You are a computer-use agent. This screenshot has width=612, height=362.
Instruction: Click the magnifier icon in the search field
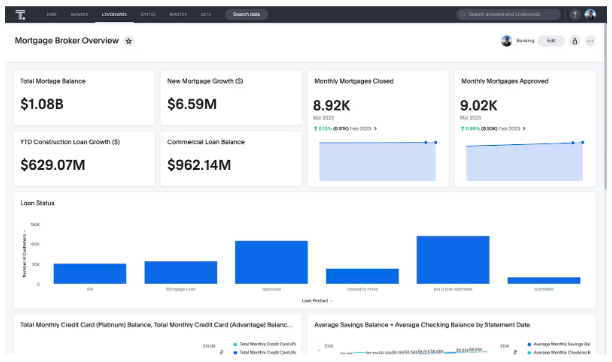(x=463, y=14)
